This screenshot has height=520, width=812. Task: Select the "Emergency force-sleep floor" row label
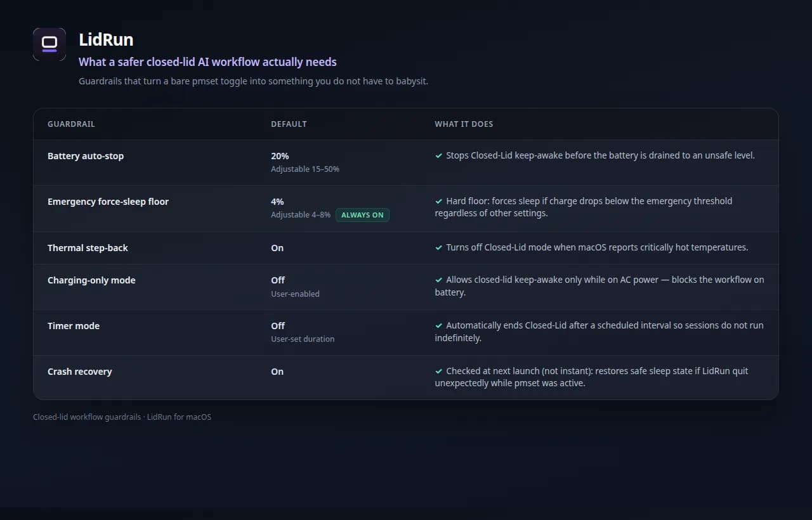tap(108, 202)
